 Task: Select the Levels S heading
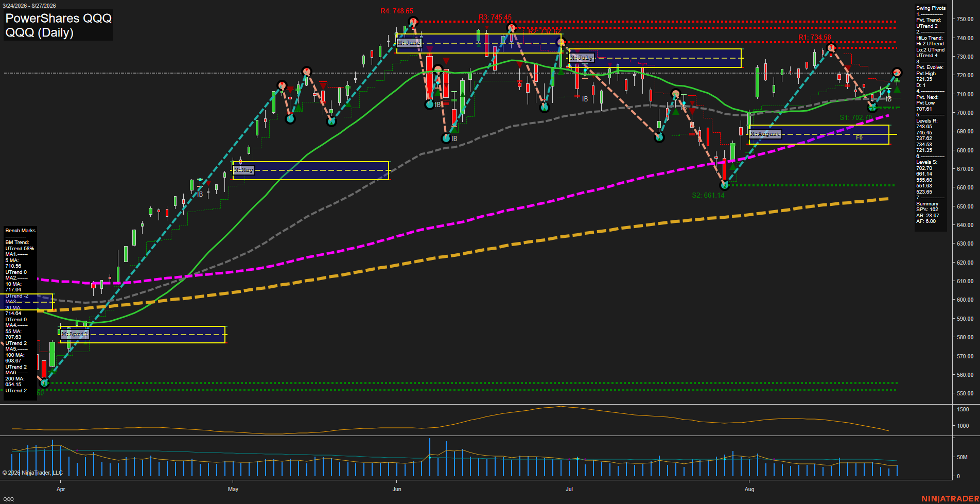click(x=926, y=162)
